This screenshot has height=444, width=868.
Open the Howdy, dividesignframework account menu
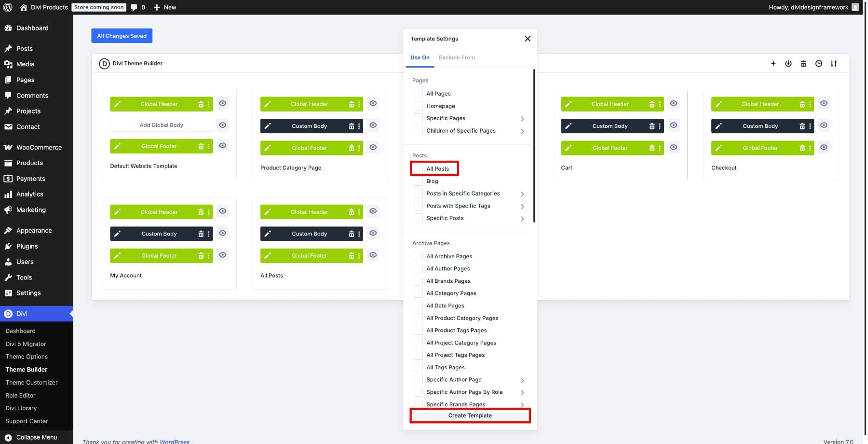[813, 7]
